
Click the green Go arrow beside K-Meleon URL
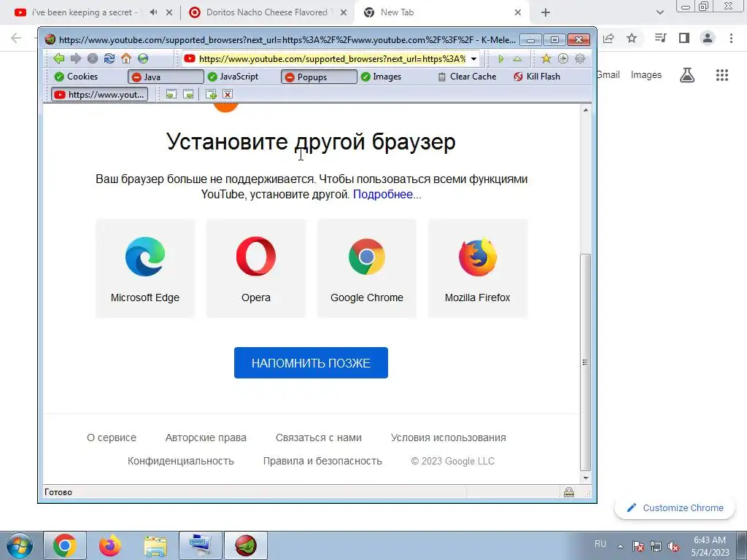500,58
